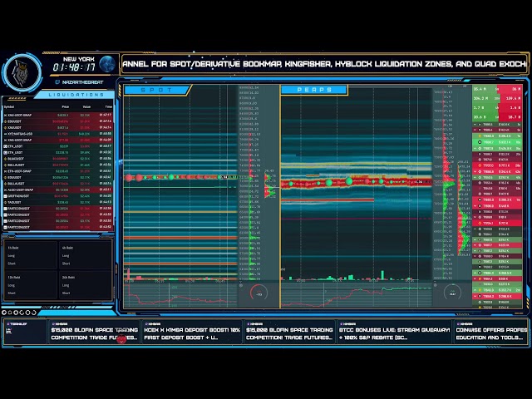This screenshot has height=399, width=532.
Task: Click the wolf logo avatar in top-left
Action: click(23, 71)
